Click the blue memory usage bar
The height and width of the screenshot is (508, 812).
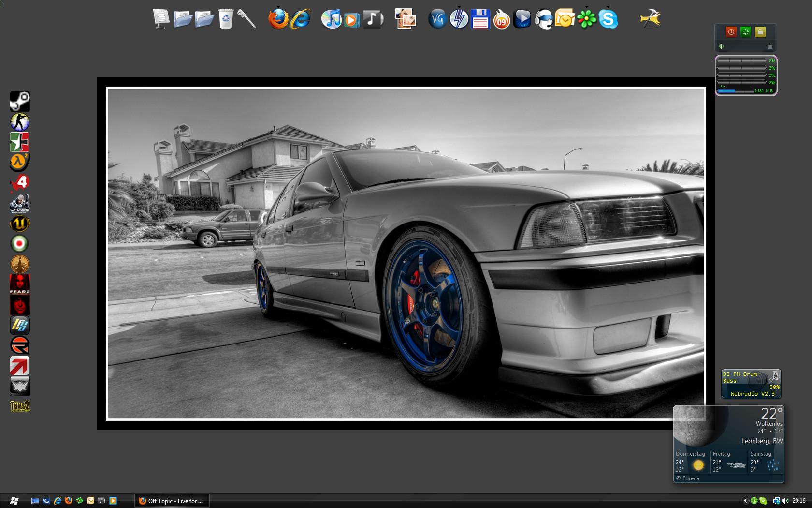point(736,90)
